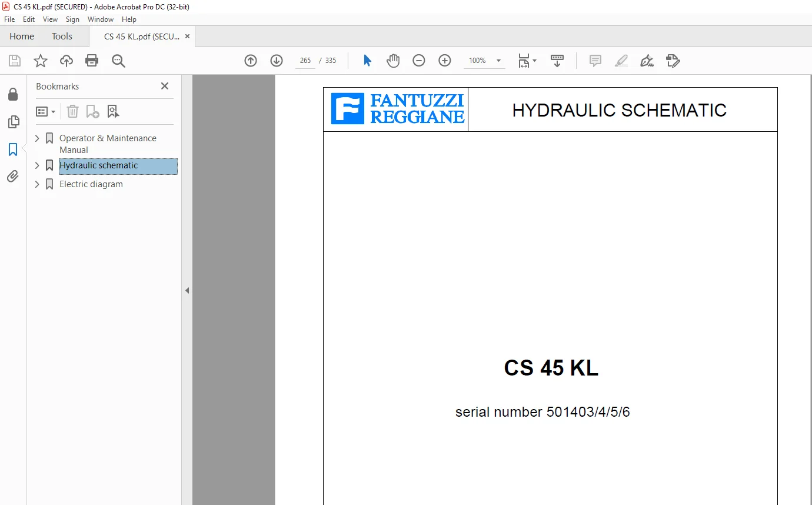Click the page number input field

(x=305, y=61)
